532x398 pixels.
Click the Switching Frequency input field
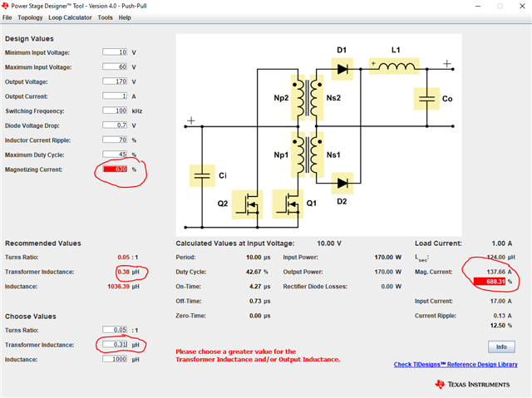click(115, 111)
